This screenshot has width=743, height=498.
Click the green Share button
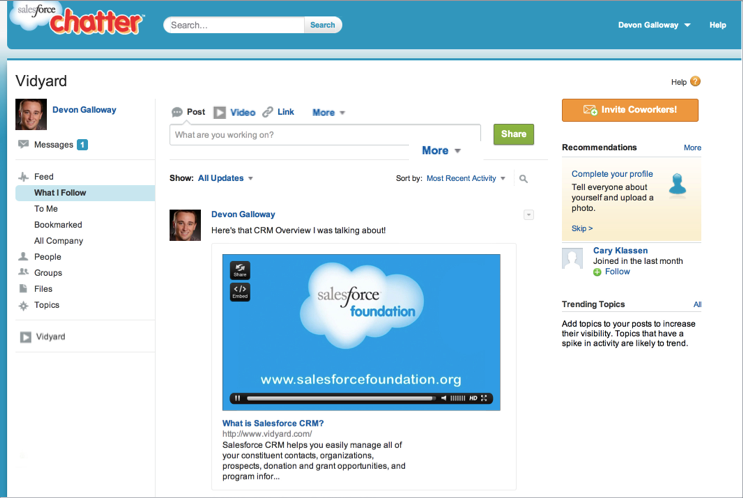click(514, 134)
